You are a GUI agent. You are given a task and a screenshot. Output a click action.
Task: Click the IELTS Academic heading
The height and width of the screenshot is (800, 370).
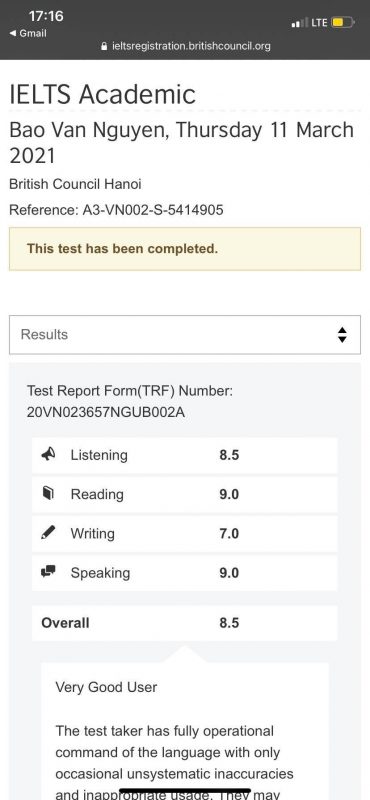pos(103,94)
